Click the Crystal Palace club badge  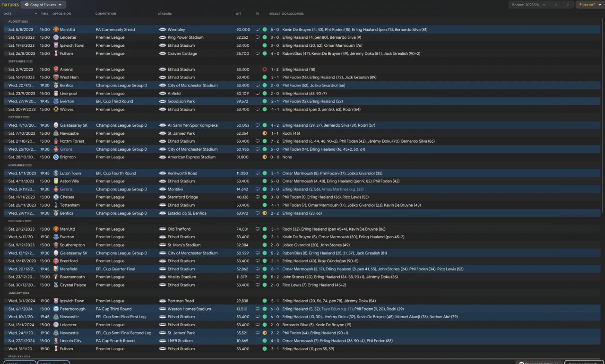pyautogui.click(x=56, y=285)
